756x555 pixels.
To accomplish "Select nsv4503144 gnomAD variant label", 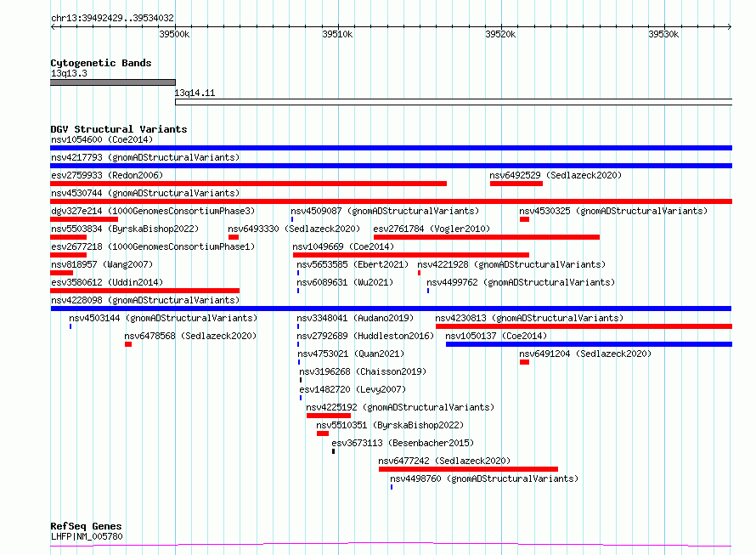I will pyautogui.click(x=163, y=318).
